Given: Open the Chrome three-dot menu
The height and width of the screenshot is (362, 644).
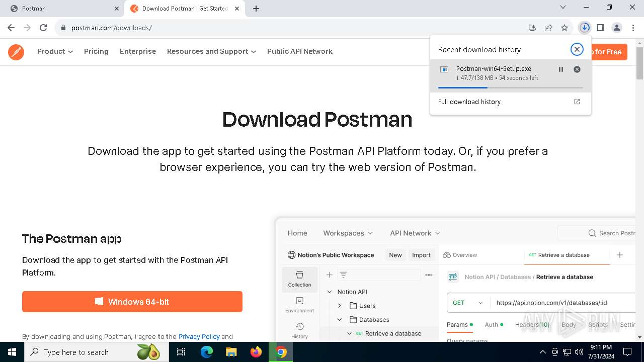Looking at the screenshot, I should coord(633,28).
